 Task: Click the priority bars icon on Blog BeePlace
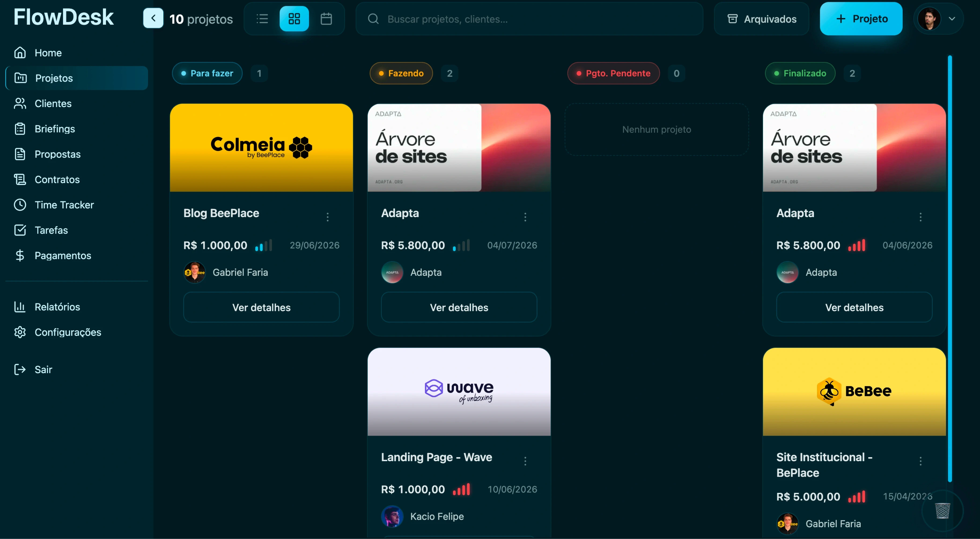[x=264, y=245]
